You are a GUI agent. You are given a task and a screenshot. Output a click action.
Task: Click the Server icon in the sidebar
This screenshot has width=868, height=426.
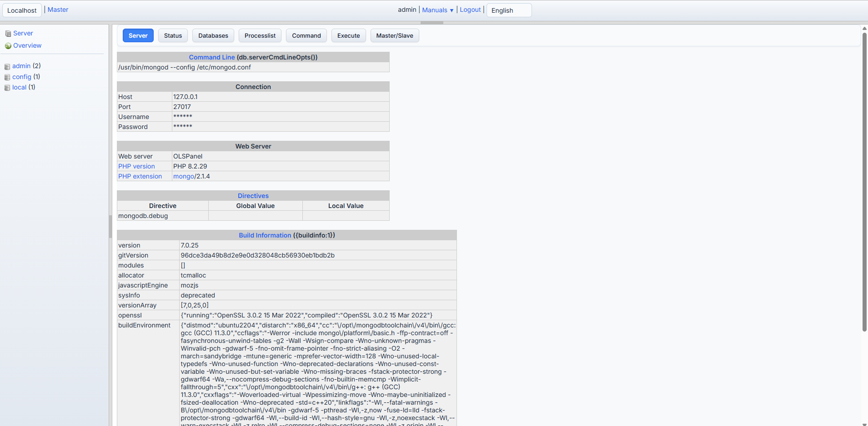pyautogui.click(x=8, y=34)
